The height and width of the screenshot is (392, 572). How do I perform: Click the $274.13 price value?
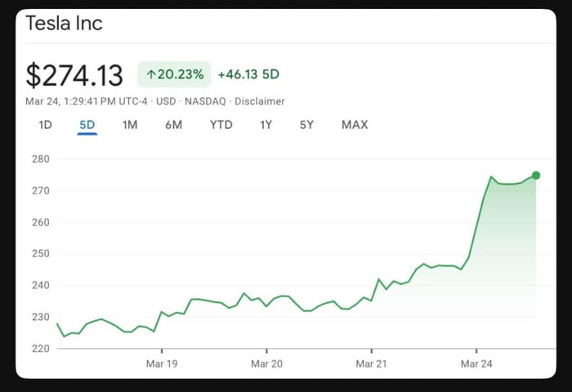pyautogui.click(x=74, y=75)
